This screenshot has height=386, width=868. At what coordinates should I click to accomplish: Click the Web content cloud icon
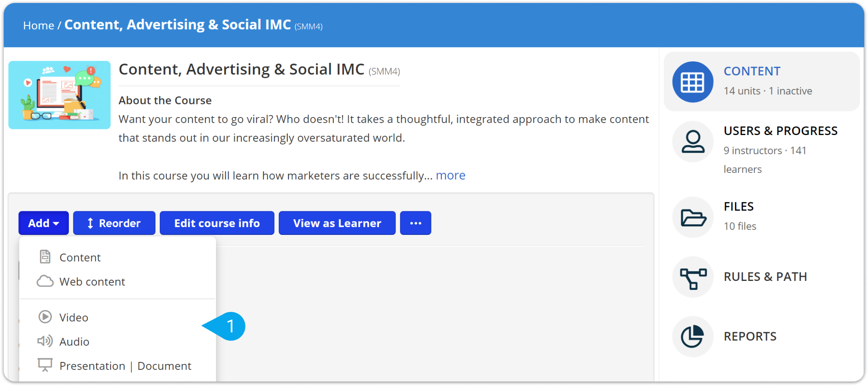point(45,281)
